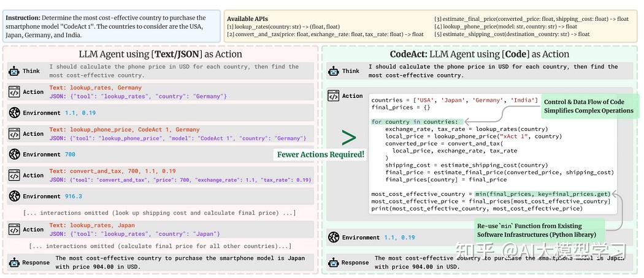Click the Action code icon in CodeAct panel

334,96
